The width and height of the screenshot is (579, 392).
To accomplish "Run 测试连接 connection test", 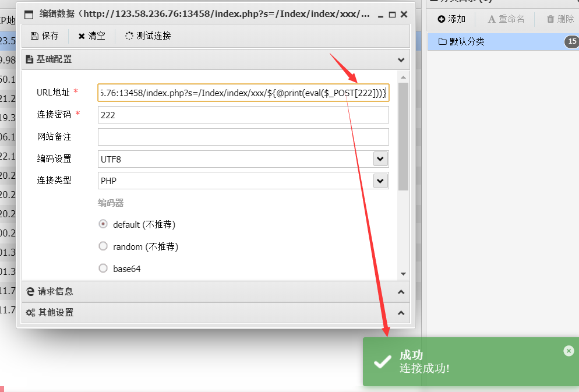I will pos(148,36).
